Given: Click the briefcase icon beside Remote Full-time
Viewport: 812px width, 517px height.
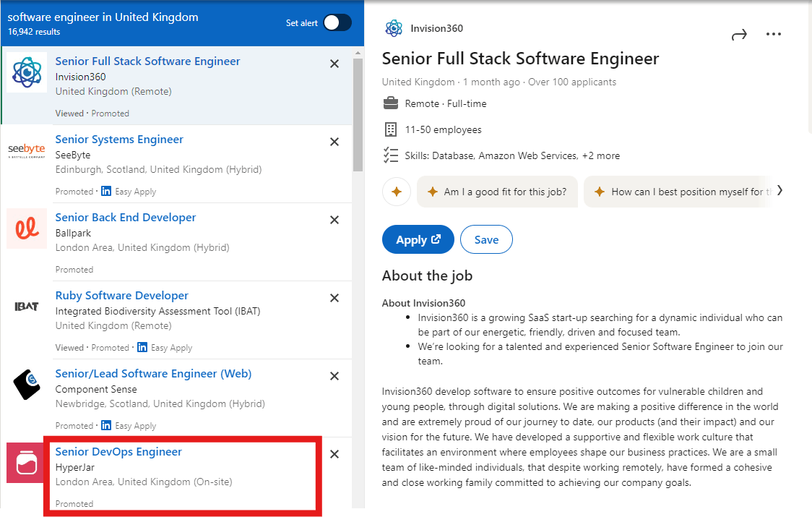Looking at the screenshot, I should [x=390, y=103].
